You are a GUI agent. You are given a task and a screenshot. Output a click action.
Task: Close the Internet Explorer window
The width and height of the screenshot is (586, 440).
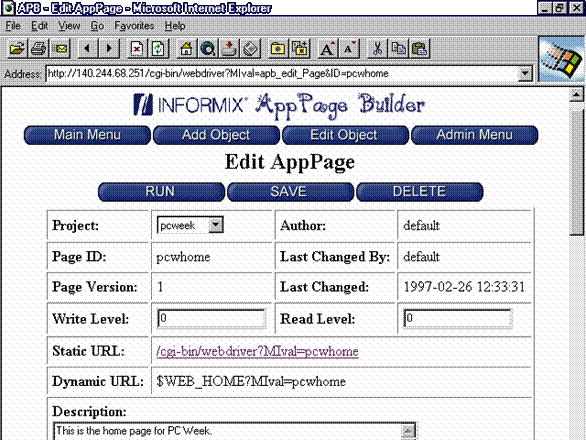coord(577,8)
